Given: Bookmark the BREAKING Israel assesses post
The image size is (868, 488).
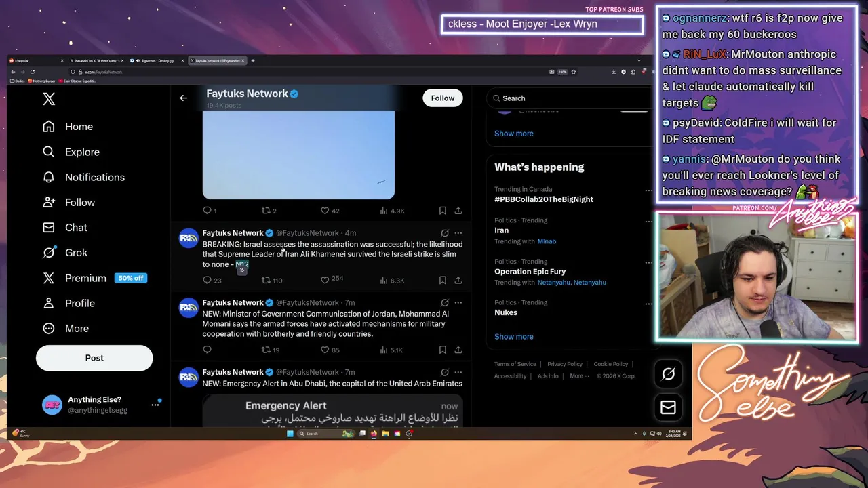Looking at the screenshot, I should [442, 280].
